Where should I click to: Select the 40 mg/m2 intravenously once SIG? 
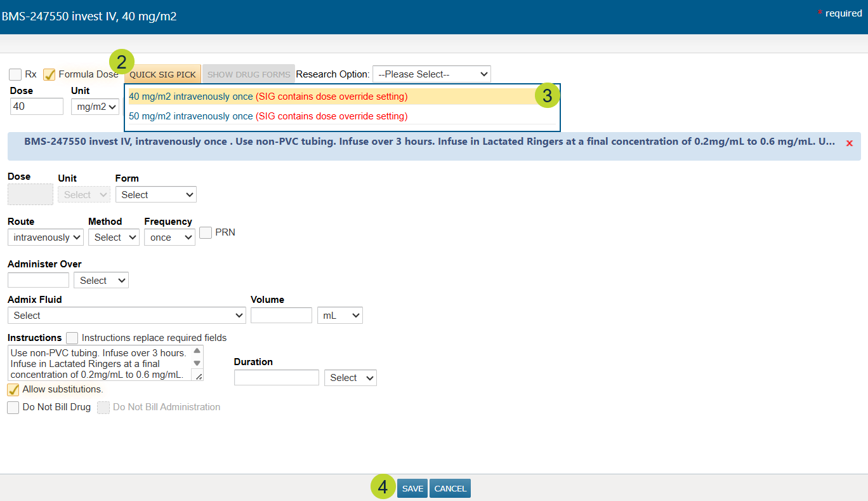click(x=190, y=97)
